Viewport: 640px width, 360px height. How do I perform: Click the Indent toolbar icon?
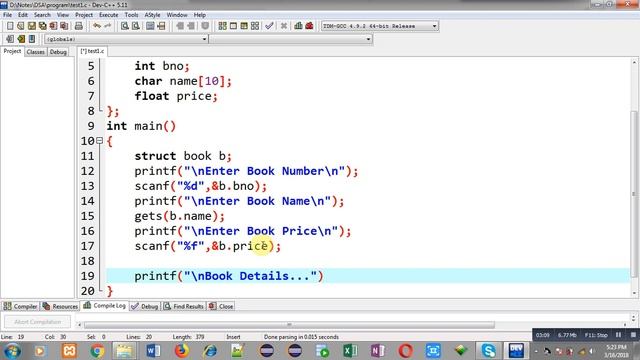180,26
